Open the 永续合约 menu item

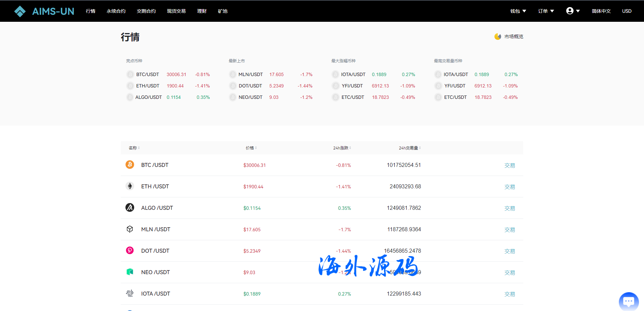[x=116, y=11]
